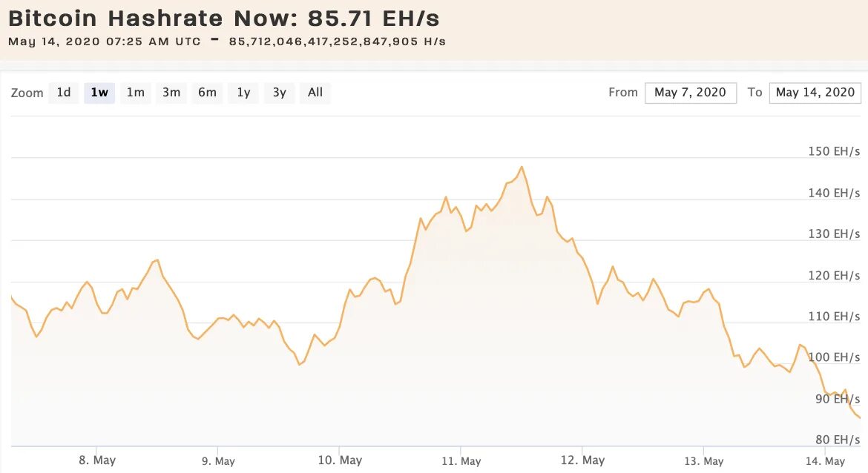Image resolution: width=868 pixels, height=473 pixels.
Task: Edit the To date May 14, 2020
Action: tap(815, 93)
